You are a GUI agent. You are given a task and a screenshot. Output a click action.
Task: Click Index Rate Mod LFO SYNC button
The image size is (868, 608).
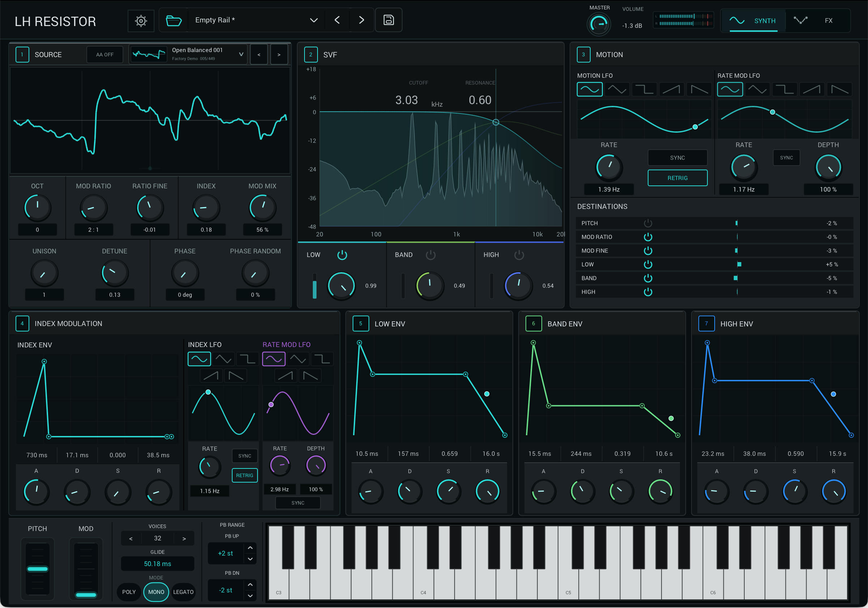coord(298,503)
